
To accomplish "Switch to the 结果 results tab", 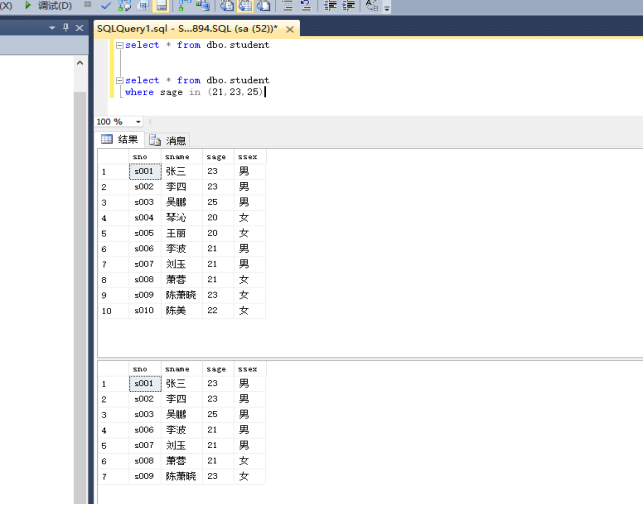I will point(120,139).
